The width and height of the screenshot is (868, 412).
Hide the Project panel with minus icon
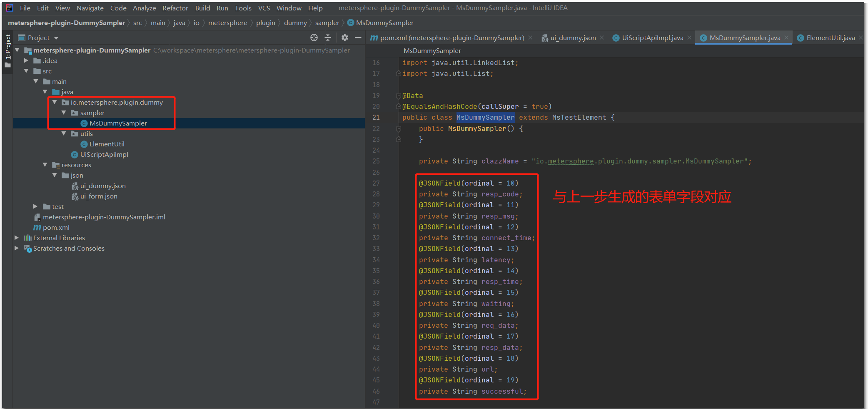point(358,38)
